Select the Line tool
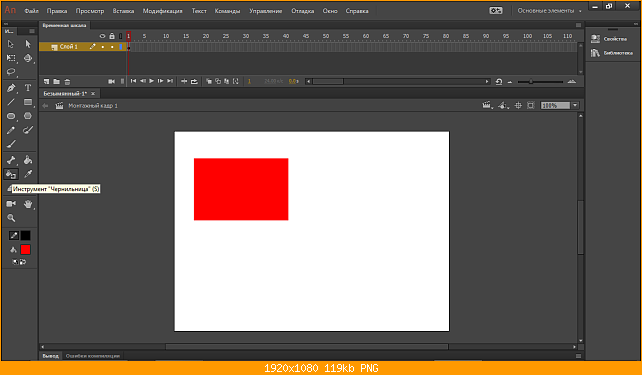Screen dimensions: 642x375 (x=11, y=102)
